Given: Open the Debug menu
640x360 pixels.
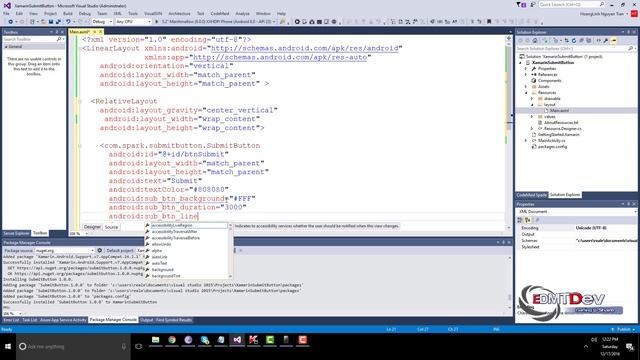Looking at the screenshot, I should tap(84, 13).
